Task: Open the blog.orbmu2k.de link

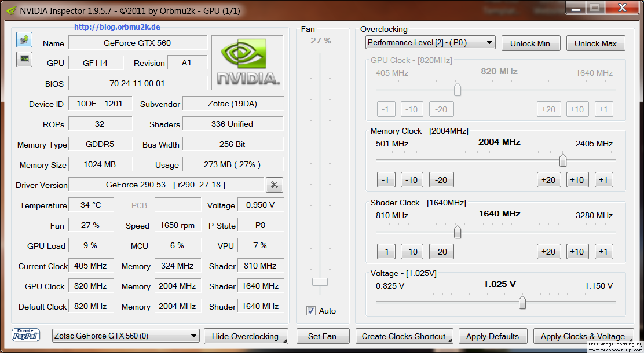Action: click(117, 27)
